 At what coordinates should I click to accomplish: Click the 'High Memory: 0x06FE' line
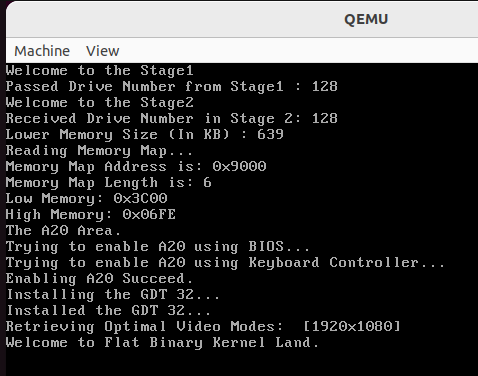point(91,215)
